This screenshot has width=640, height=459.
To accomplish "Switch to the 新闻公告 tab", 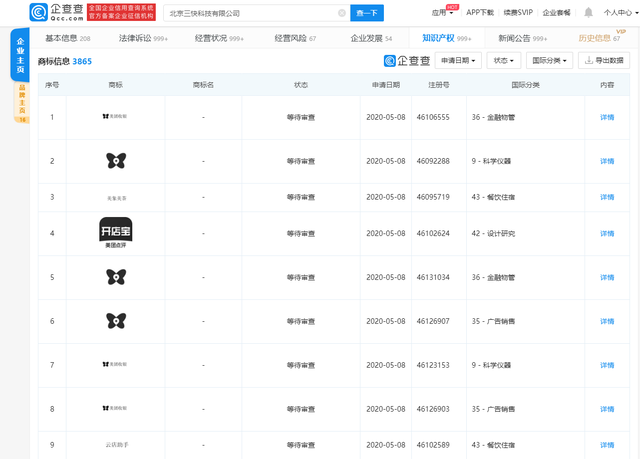I will [x=522, y=38].
